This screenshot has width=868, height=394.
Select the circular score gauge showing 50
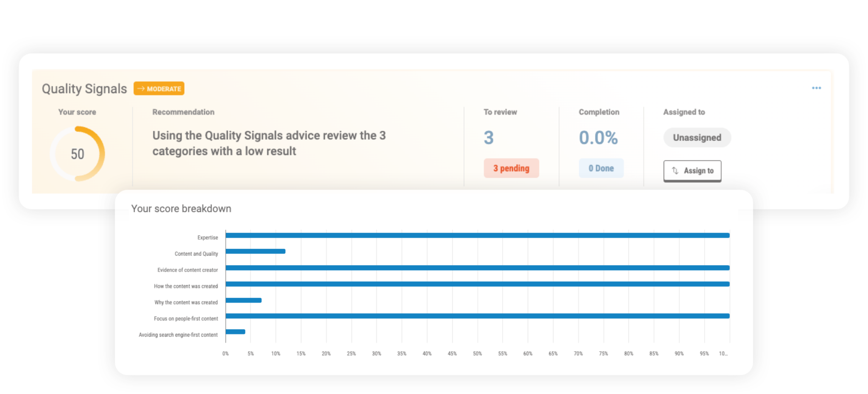[x=78, y=154]
